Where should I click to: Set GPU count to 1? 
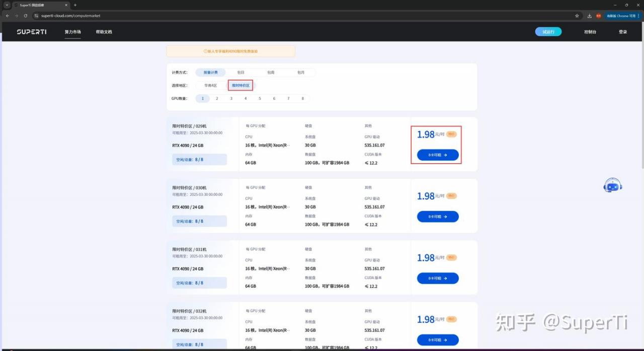coord(203,99)
